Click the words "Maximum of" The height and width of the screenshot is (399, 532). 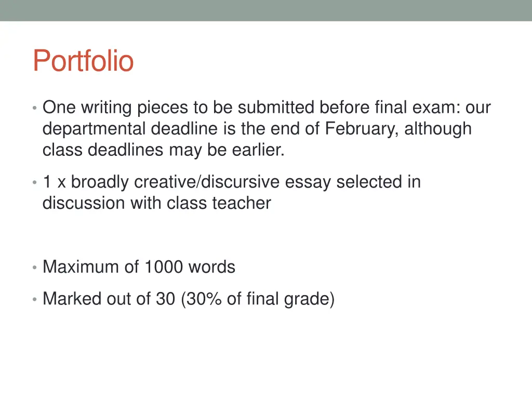coord(90,267)
